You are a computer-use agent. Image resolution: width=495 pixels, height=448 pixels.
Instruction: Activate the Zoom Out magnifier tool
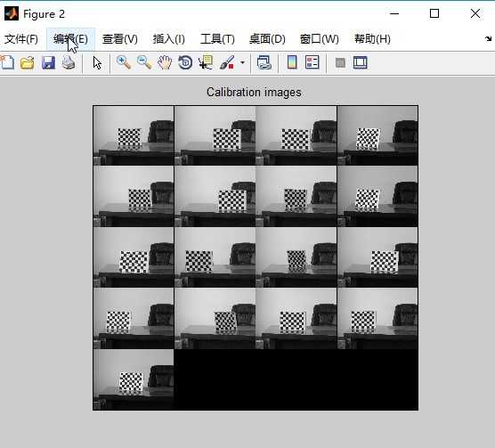[x=144, y=62]
